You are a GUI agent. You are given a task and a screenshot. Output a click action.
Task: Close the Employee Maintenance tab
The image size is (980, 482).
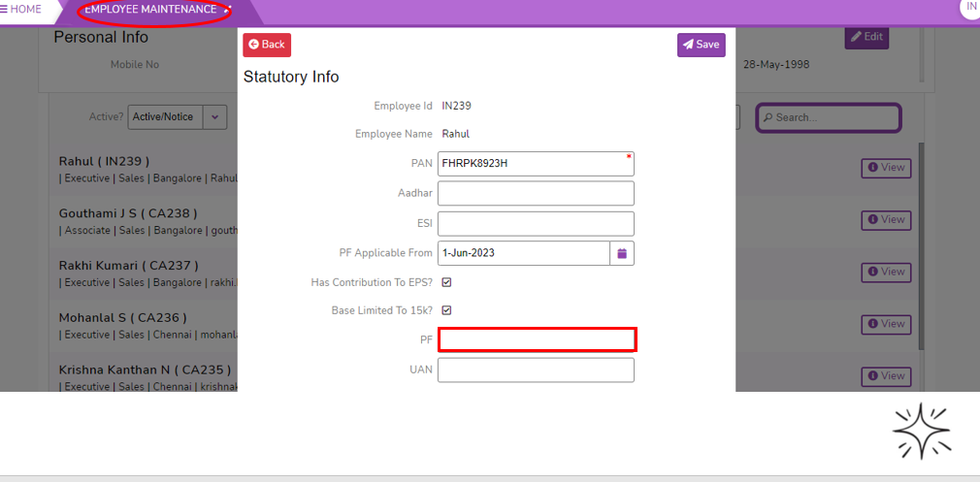tap(227, 10)
